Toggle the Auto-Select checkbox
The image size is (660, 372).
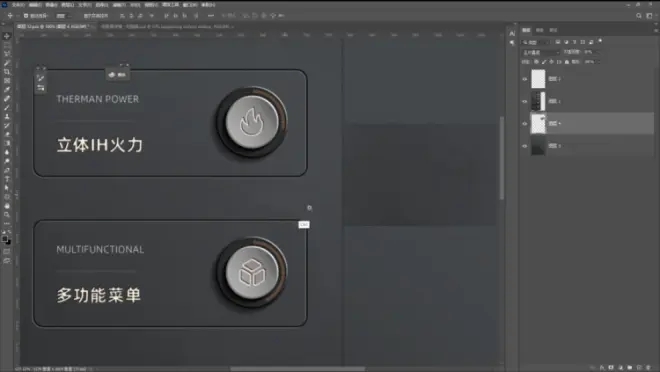point(26,16)
